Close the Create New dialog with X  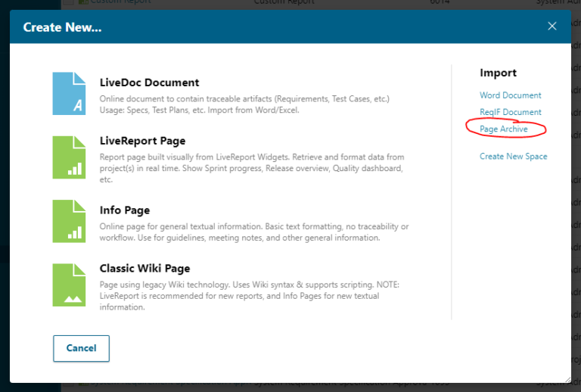pyautogui.click(x=552, y=26)
